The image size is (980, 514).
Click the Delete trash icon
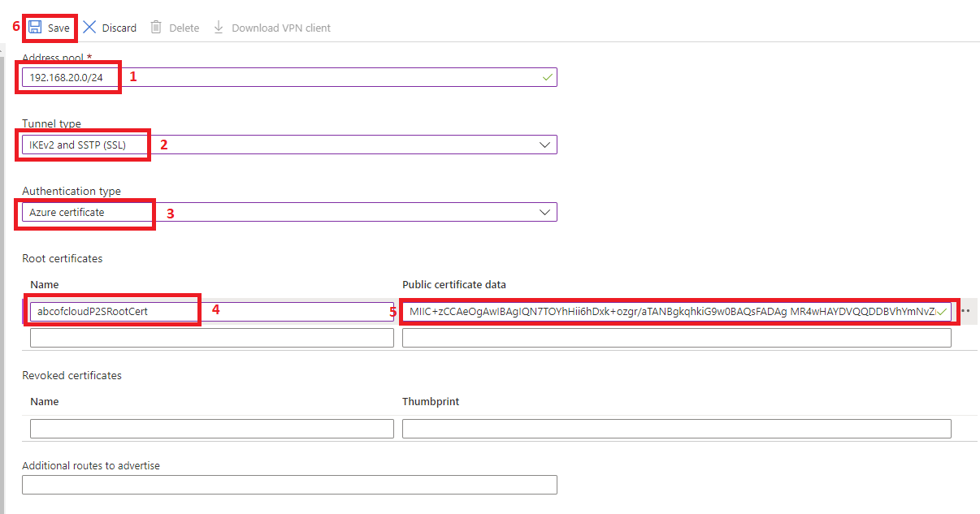(155, 27)
